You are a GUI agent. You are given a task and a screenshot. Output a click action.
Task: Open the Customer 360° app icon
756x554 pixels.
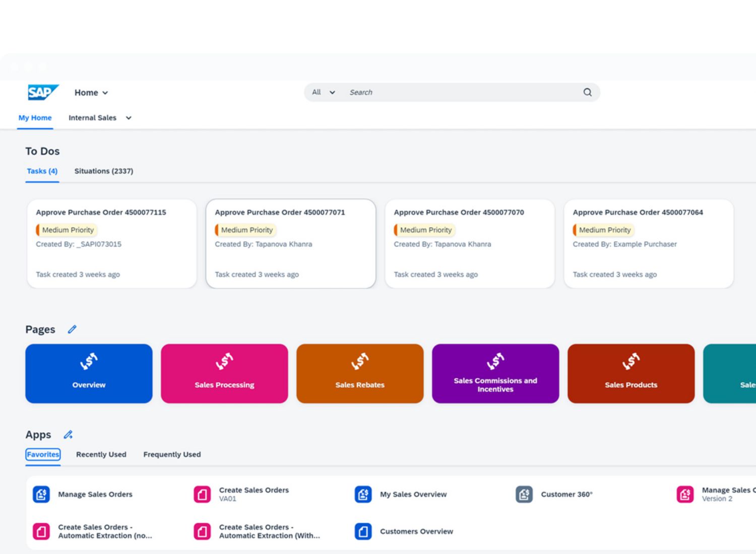(x=524, y=495)
